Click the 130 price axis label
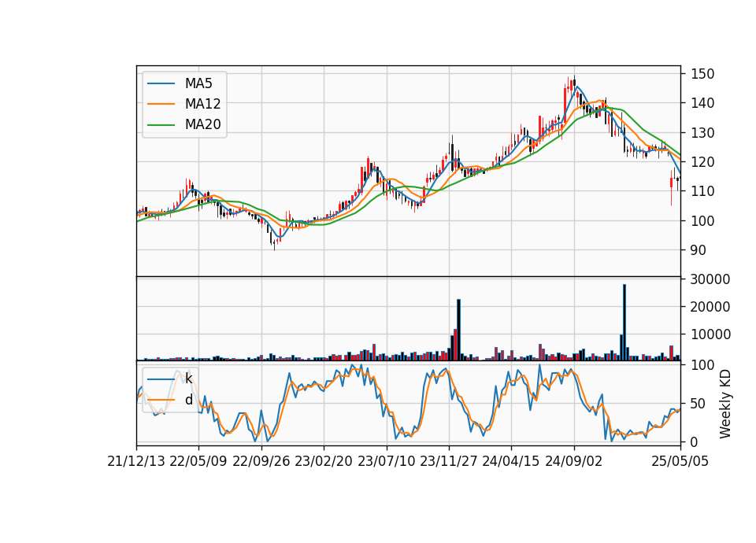 703,132
